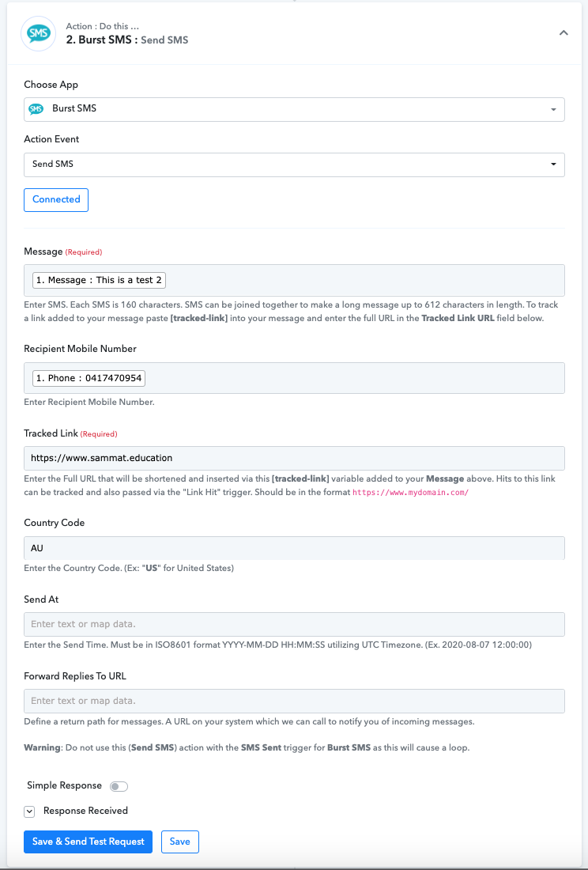
Task: Click the Burst SMS logo in header
Action: 38,33
